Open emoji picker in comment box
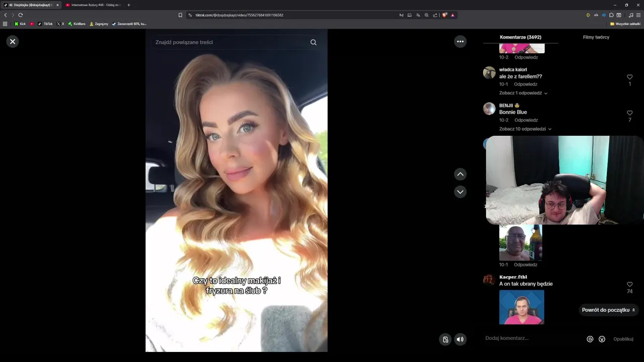 click(602, 339)
